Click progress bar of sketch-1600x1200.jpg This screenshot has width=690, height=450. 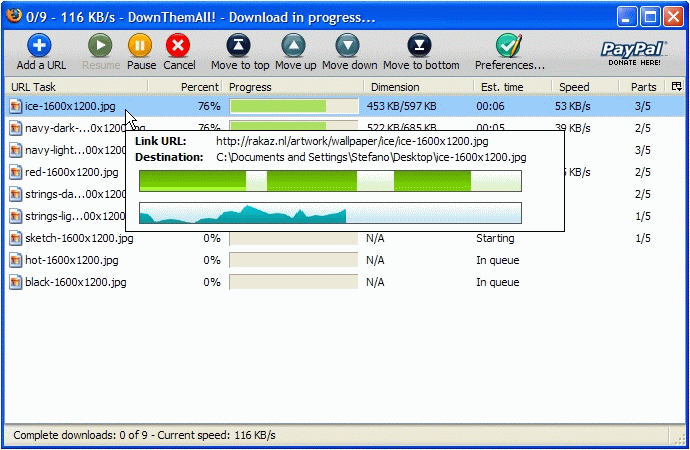pos(294,238)
